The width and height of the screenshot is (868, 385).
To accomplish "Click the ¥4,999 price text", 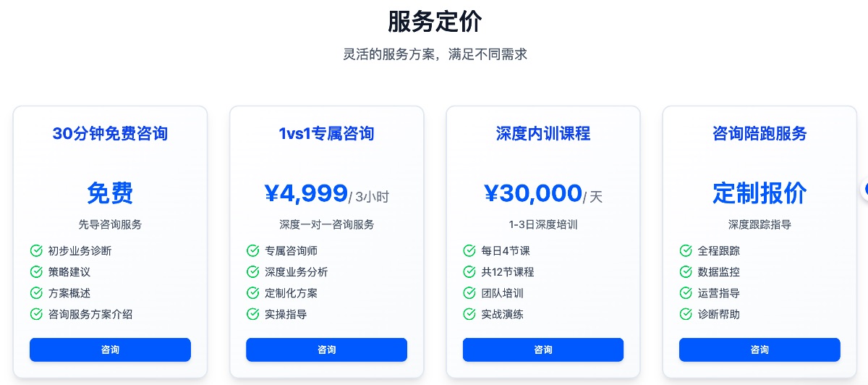I will tap(306, 193).
